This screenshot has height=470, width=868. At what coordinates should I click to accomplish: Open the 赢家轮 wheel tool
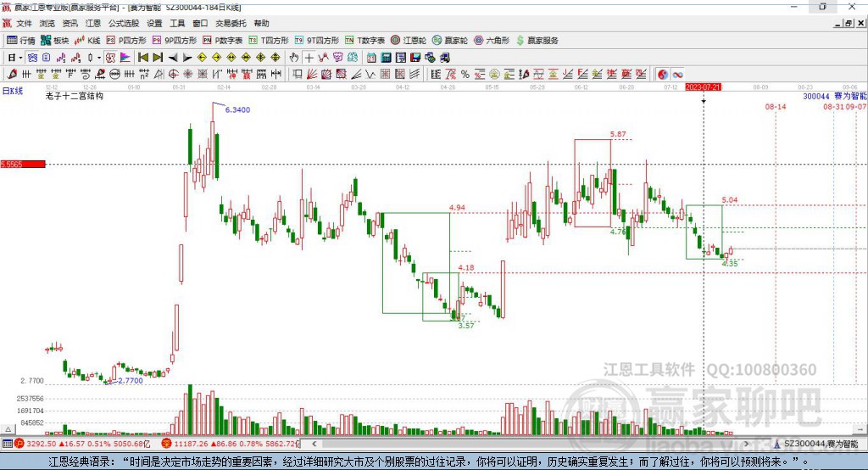[x=450, y=41]
